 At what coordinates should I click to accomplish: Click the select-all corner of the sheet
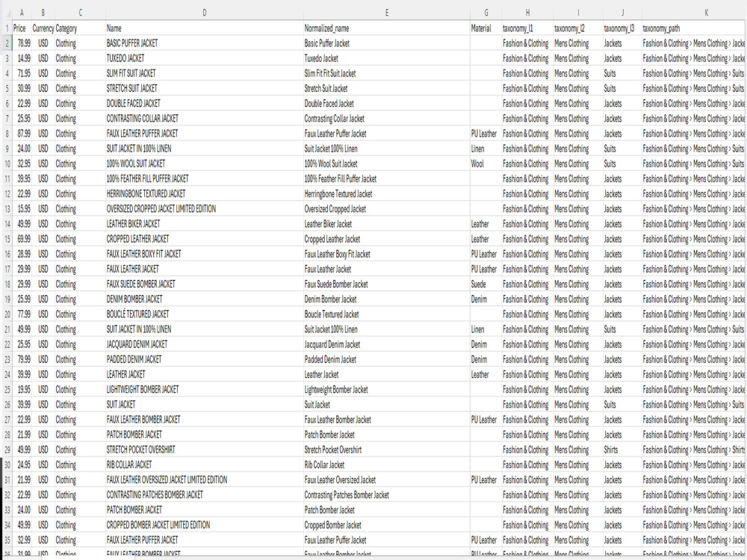(6, 13)
